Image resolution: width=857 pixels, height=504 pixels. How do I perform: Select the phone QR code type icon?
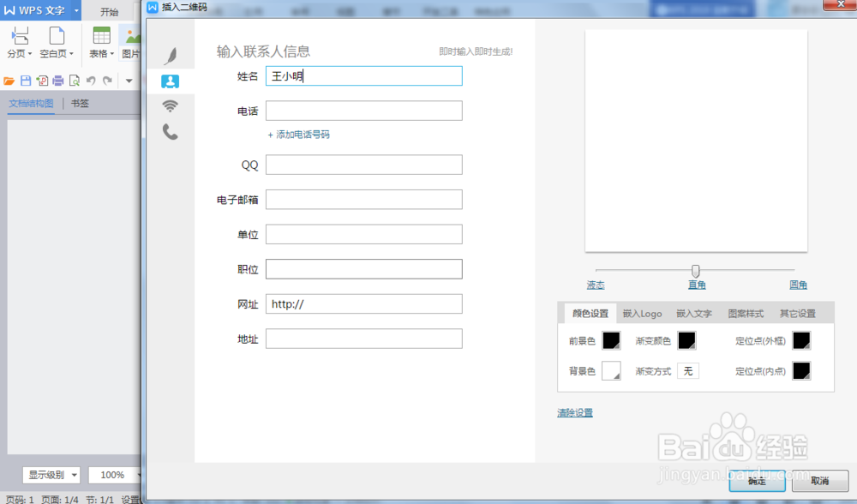170,133
